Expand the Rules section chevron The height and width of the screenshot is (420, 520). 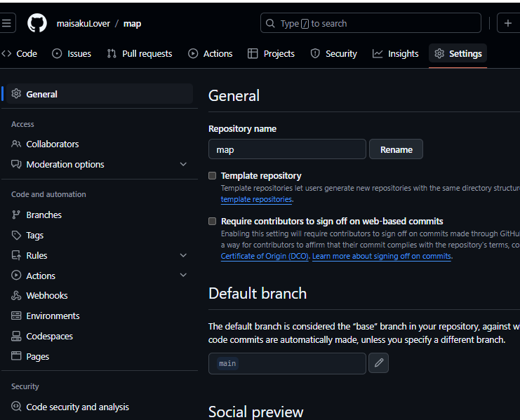click(183, 255)
